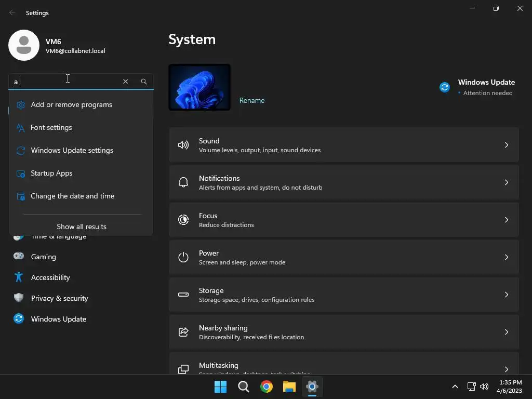Image resolution: width=532 pixels, height=399 pixels.
Task: Click 'Screen and sleep, power mode' text
Action: (242, 262)
